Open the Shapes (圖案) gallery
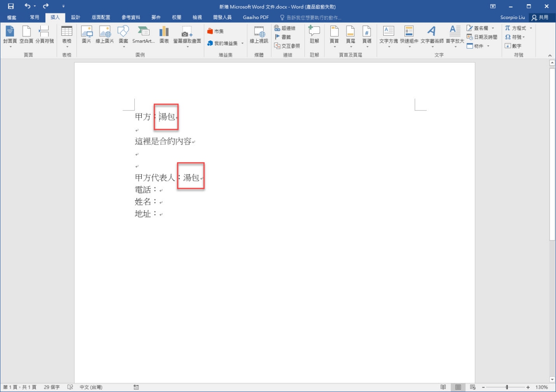556x392 pixels. pos(123,36)
